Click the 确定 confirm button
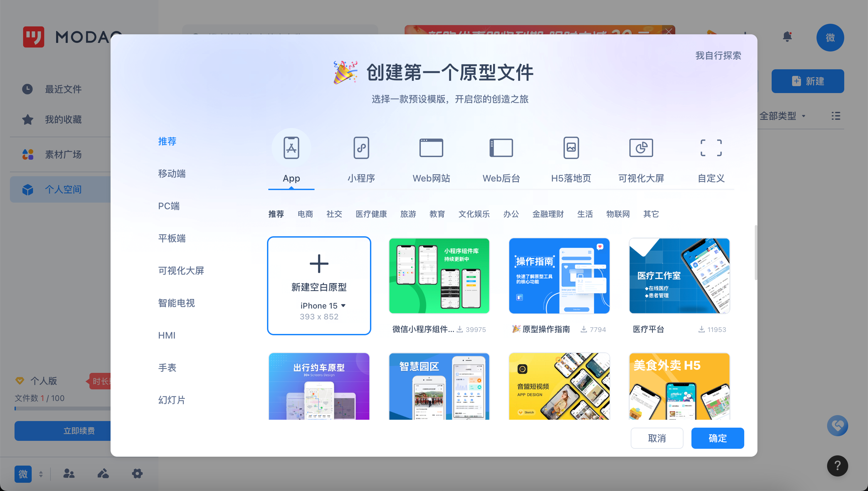 pyautogui.click(x=717, y=438)
